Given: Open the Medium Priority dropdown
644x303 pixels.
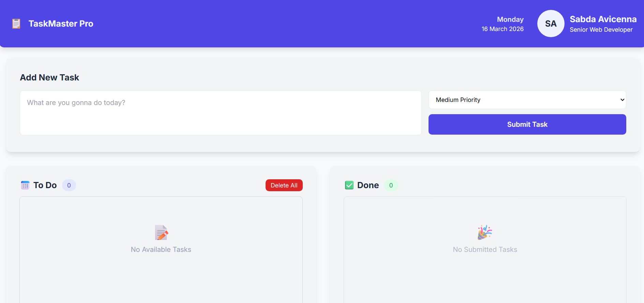Looking at the screenshot, I should (x=527, y=100).
